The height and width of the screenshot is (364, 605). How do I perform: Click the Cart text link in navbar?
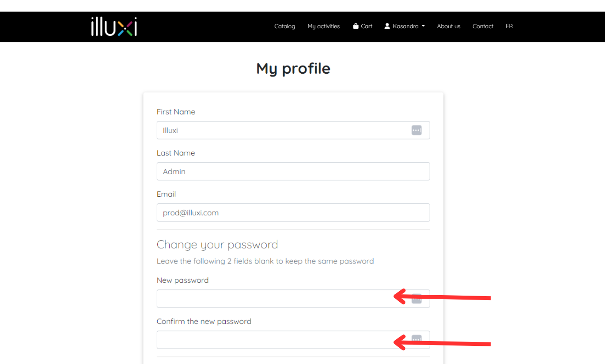[x=367, y=26]
